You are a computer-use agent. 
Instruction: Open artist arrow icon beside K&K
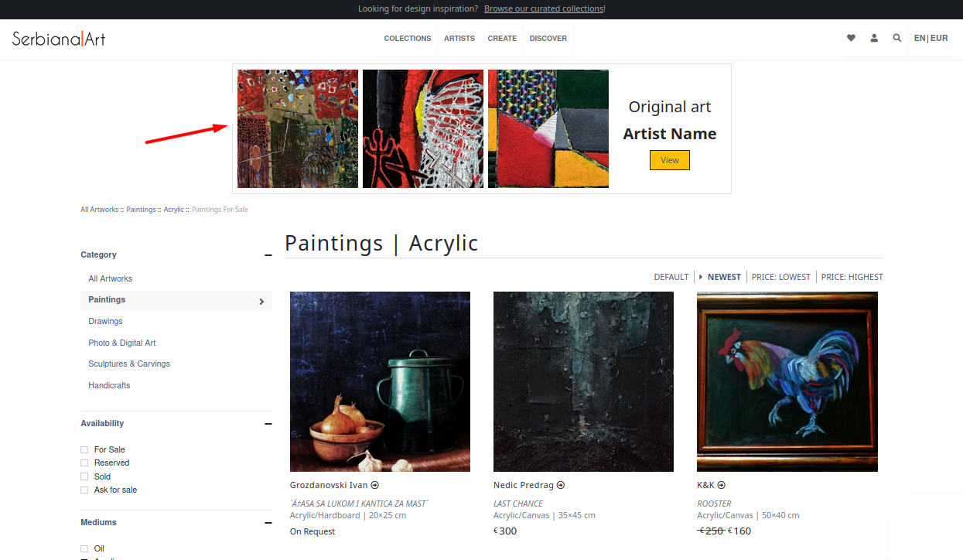tap(721, 485)
